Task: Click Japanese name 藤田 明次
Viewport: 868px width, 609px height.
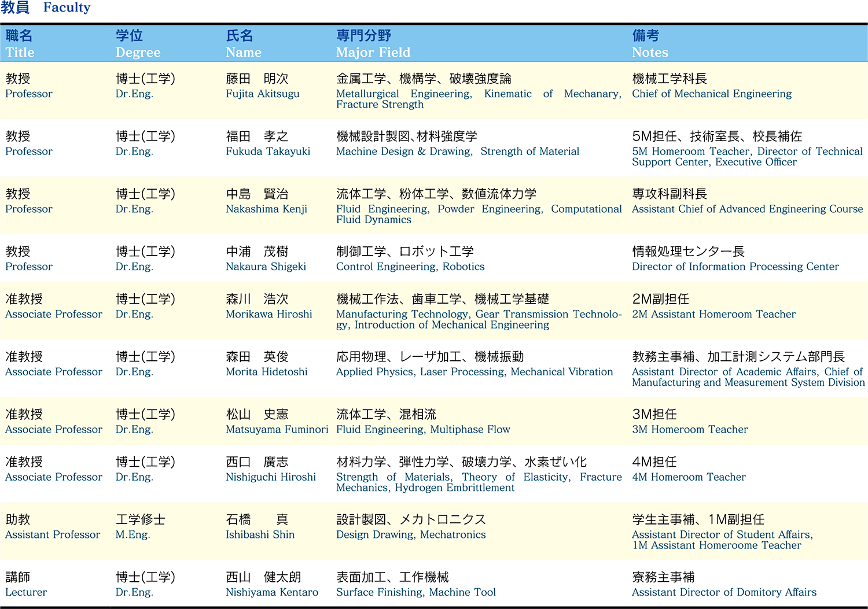Action: [x=257, y=79]
